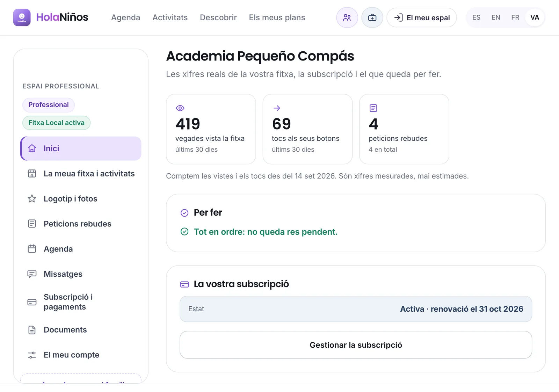Open Subscripció i pagaments
This screenshot has width=559, height=392.
81,302
